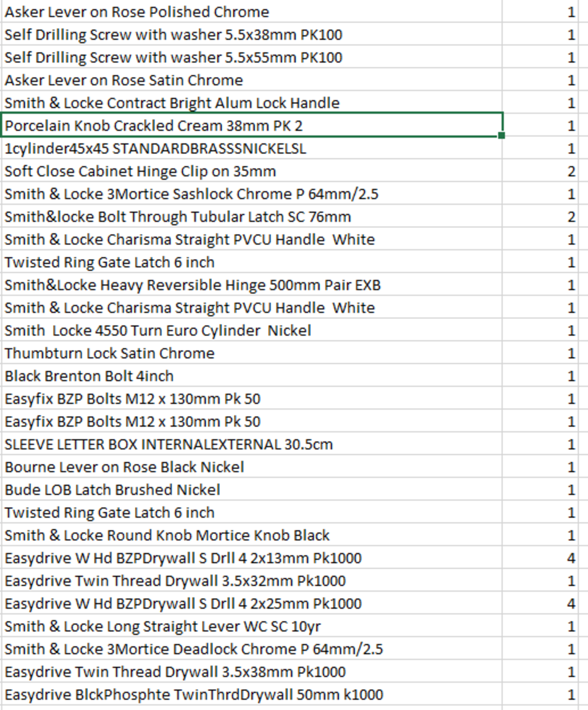Click 'Black Brenton Bolt 4inch' cell
The width and height of the screenshot is (588, 710).
[x=252, y=376]
